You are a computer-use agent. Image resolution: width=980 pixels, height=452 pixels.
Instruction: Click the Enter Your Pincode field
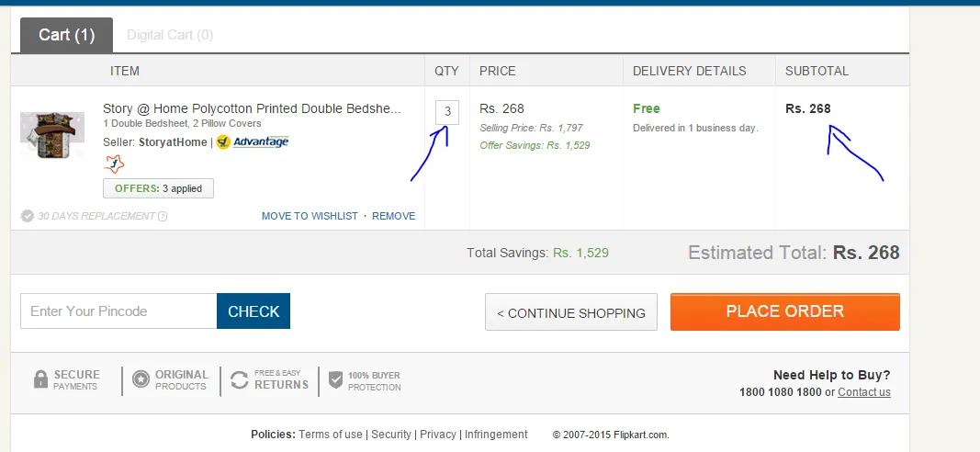pyautogui.click(x=118, y=311)
